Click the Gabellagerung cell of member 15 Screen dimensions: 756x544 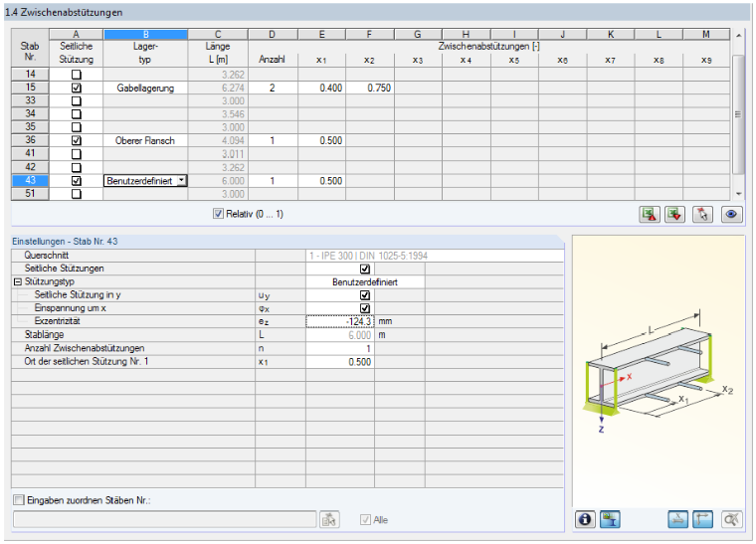[145, 89]
